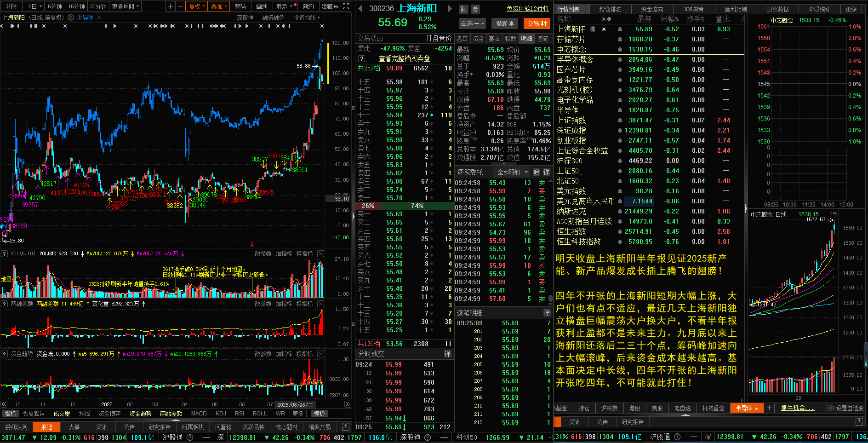Image resolution: width=868 pixels, height=443 pixels.
Task: Open 财务数据 tab
Action: tap(777, 9)
